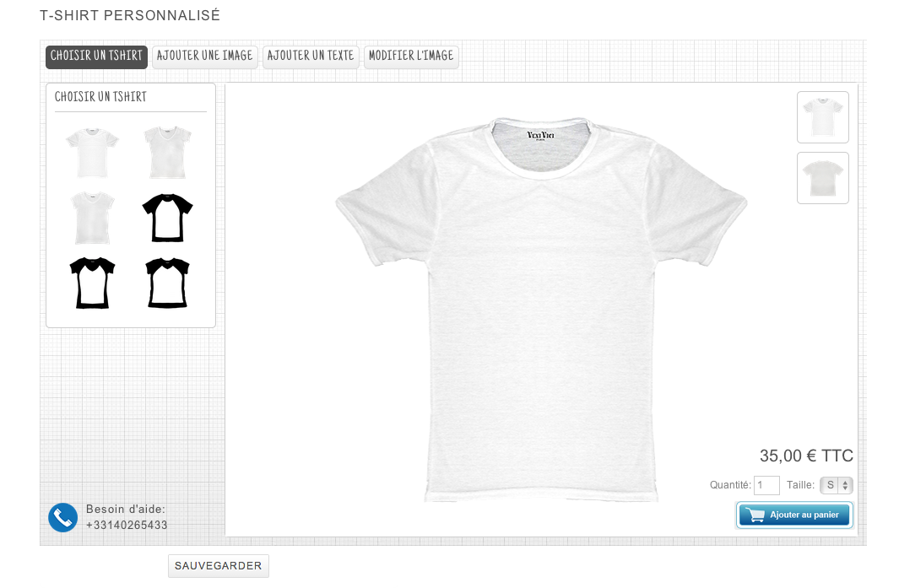Click the blue phone help icon

[x=63, y=517]
